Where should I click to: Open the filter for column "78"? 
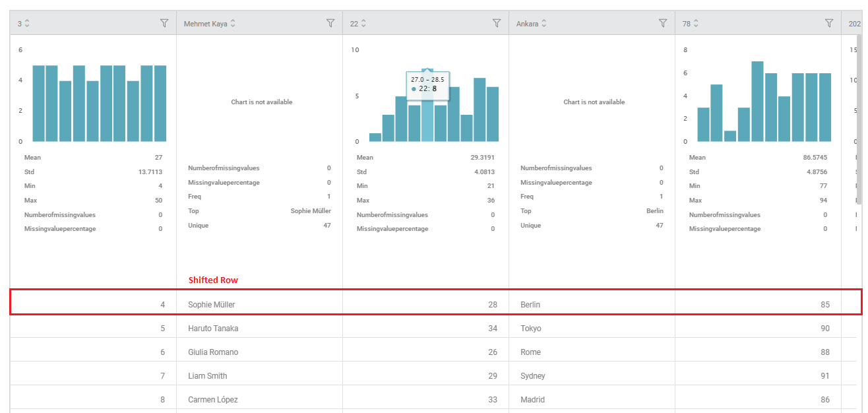click(x=829, y=23)
